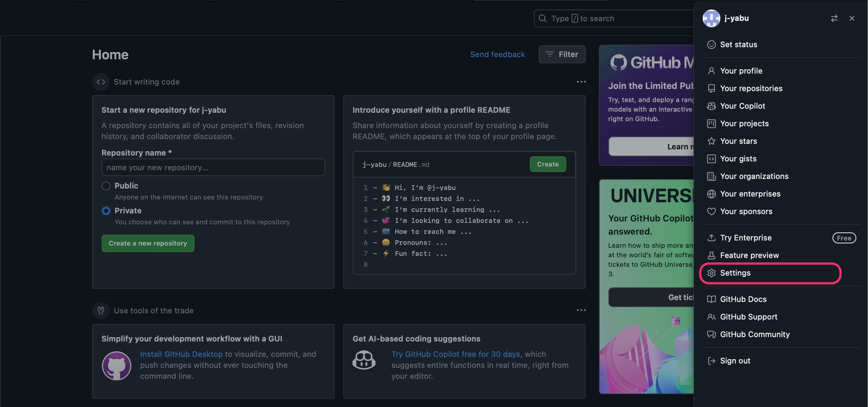Viewport: 868px width, 407px height.
Task: Click the GitHub Desktop logo icon
Action: [x=117, y=365]
